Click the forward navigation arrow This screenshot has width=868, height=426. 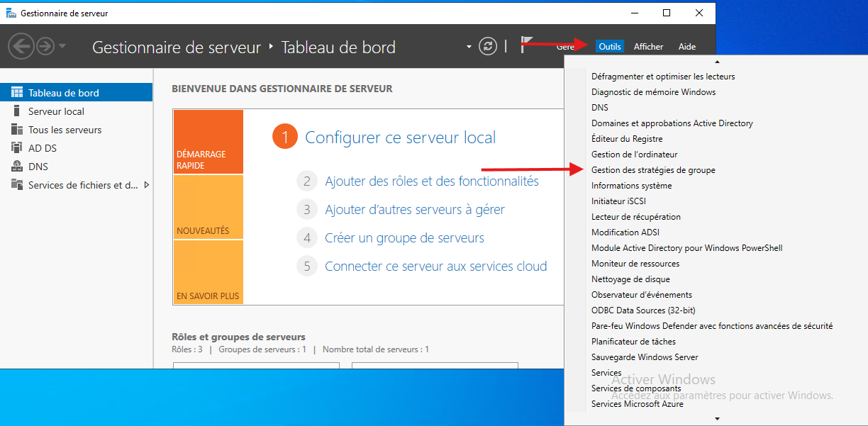tap(45, 46)
